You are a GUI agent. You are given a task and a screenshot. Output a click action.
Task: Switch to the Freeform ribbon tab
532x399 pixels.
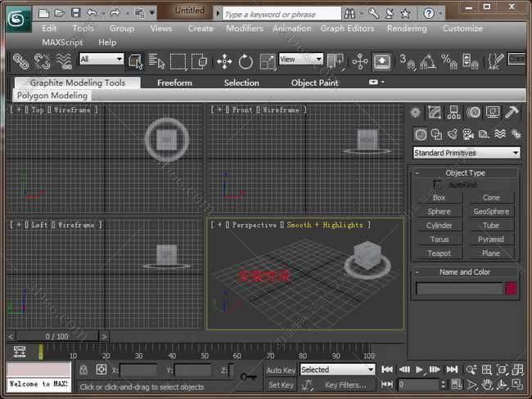tap(174, 83)
